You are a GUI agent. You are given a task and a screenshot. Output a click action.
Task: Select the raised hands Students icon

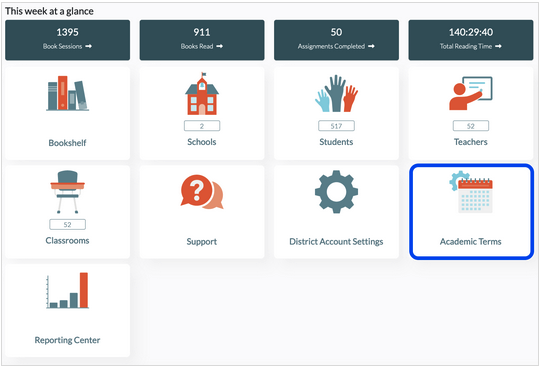(x=336, y=93)
